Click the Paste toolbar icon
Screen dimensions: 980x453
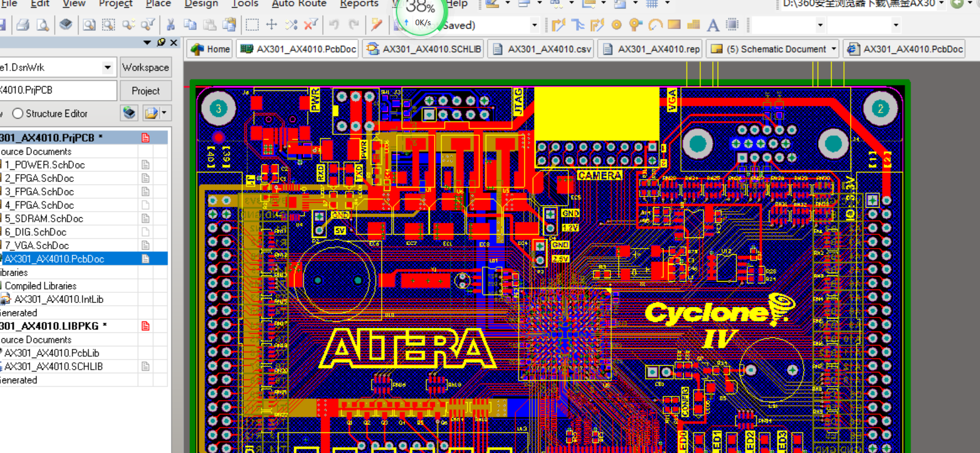tap(210, 25)
